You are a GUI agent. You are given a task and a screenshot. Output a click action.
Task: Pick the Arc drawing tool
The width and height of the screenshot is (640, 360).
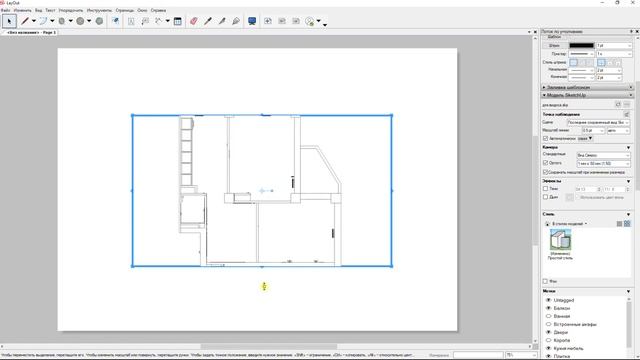(x=43, y=21)
